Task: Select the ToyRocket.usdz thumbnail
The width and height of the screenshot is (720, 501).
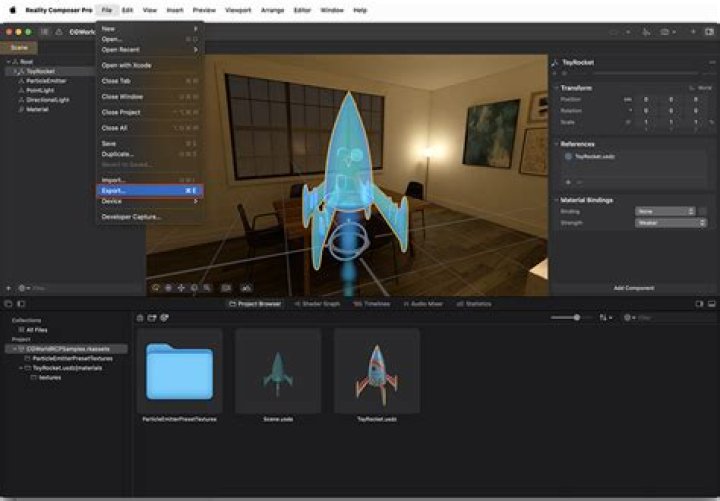Action: [377, 372]
